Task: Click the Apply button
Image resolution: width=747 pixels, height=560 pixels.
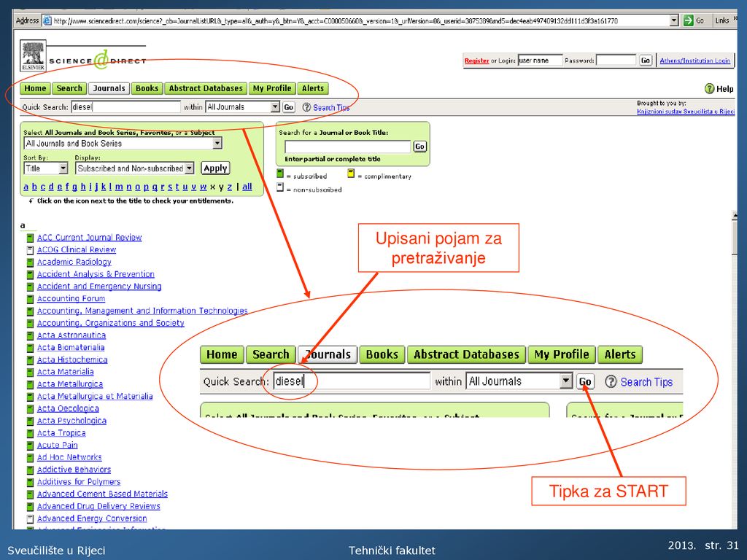Action: [x=215, y=168]
